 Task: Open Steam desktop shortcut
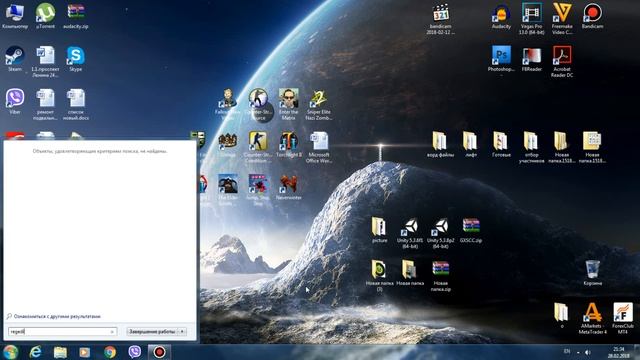(15, 59)
